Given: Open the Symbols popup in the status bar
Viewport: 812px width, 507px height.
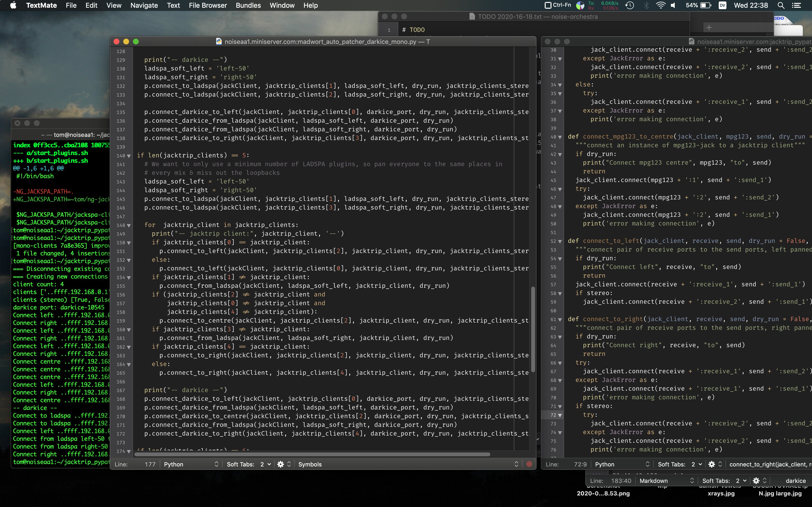Looking at the screenshot, I should (x=310, y=464).
